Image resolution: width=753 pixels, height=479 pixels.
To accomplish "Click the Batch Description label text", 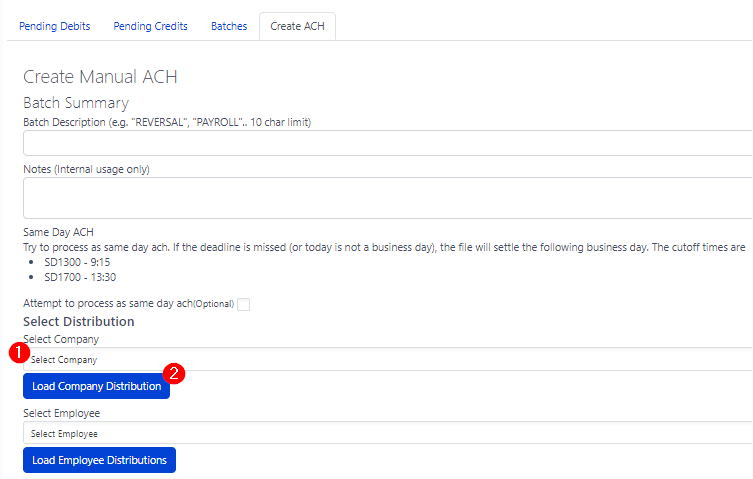I will click(x=167, y=123).
